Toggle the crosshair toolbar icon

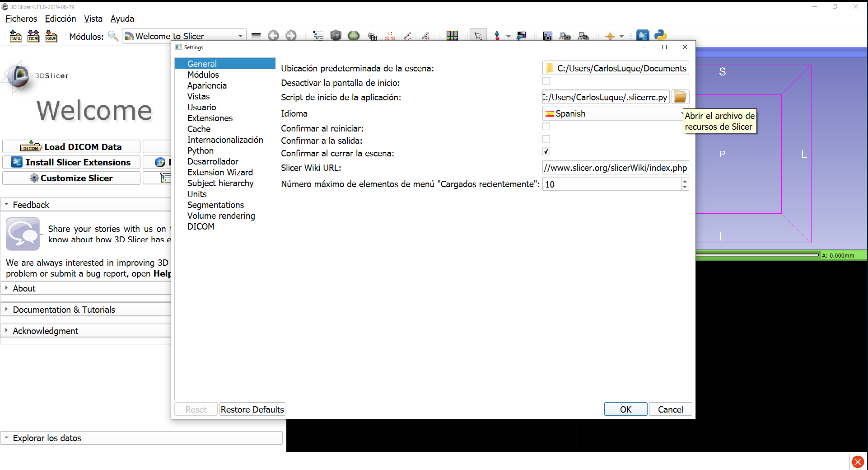pos(610,36)
